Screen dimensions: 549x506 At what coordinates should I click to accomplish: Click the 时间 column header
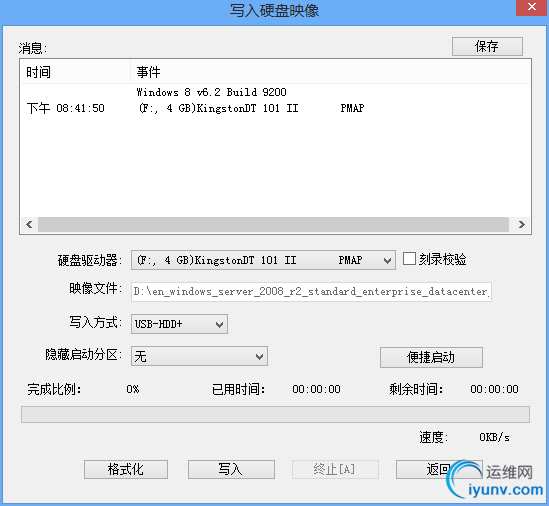75,72
